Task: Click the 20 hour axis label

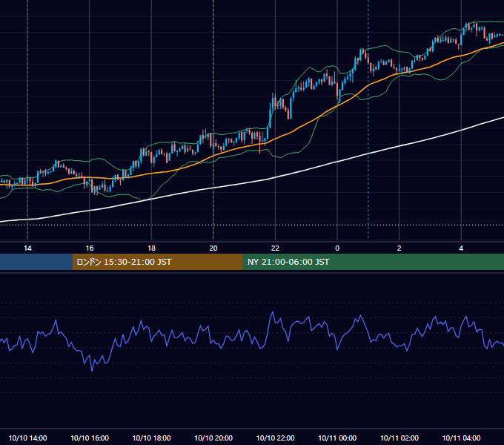Action: [x=213, y=248]
